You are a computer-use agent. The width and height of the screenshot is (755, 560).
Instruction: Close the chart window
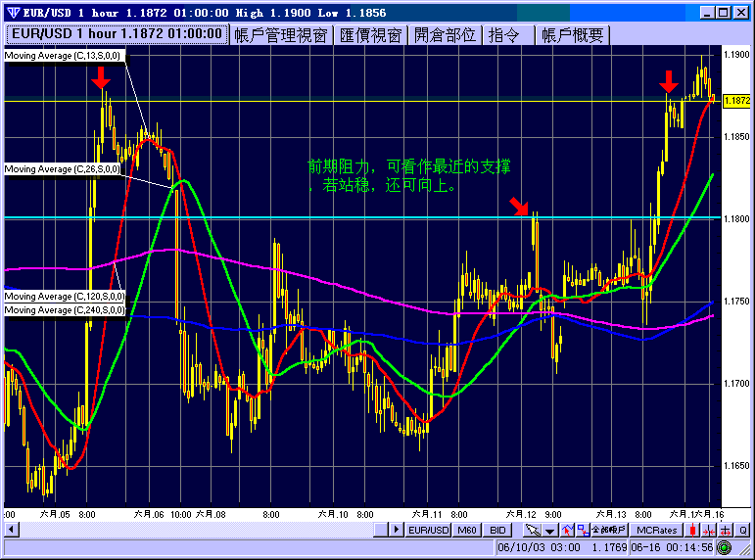[741, 13]
